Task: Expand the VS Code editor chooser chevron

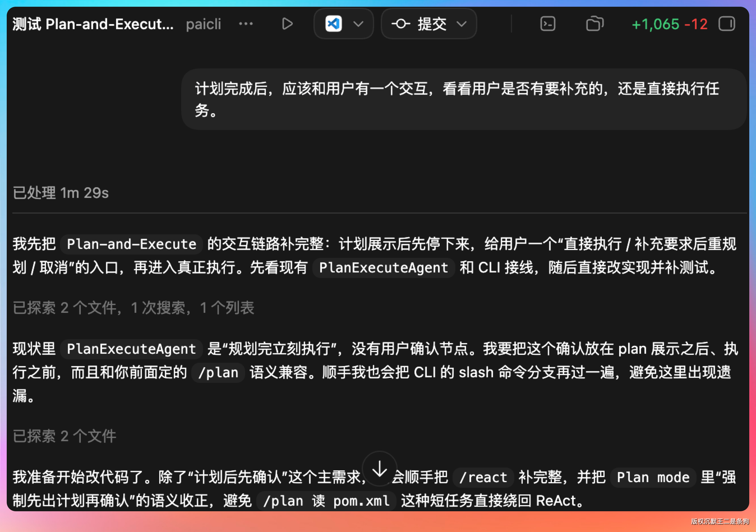Action: point(358,24)
